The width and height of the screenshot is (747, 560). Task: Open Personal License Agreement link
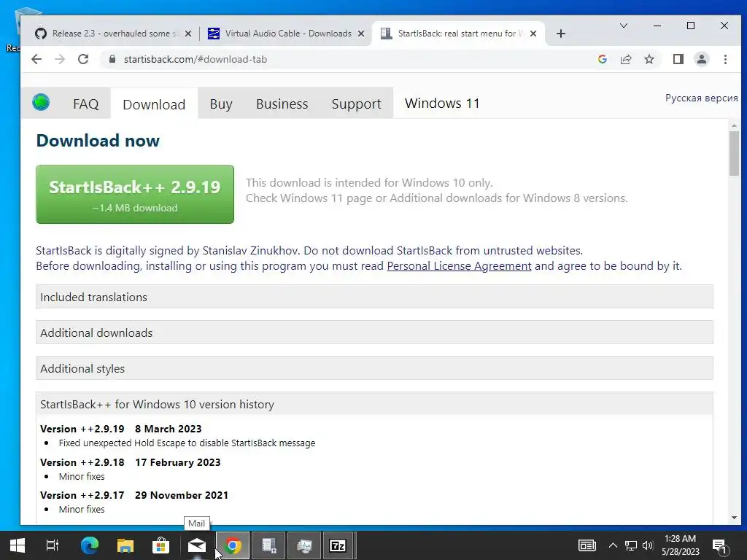tap(459, 265)
